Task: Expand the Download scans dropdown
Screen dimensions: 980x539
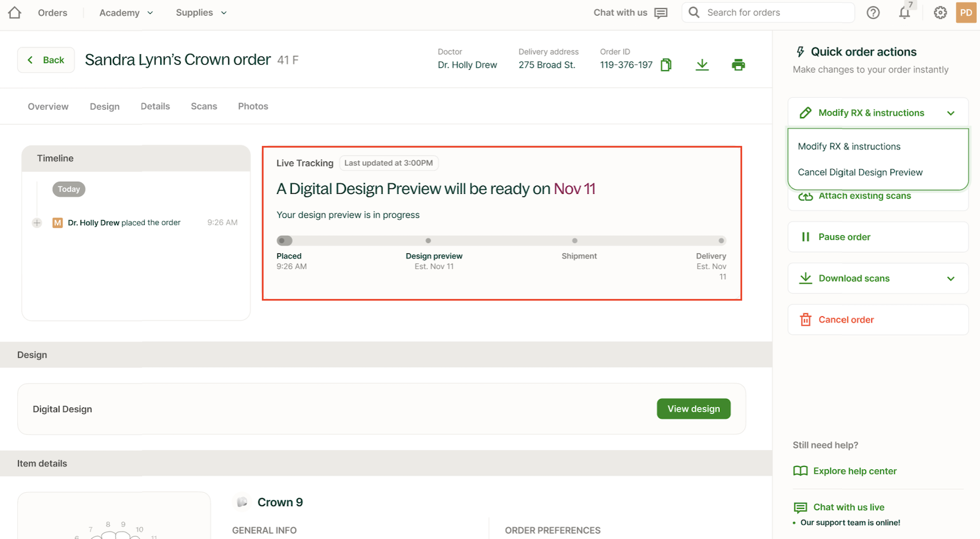Action: pyautogui.click(x=951, y=279)
